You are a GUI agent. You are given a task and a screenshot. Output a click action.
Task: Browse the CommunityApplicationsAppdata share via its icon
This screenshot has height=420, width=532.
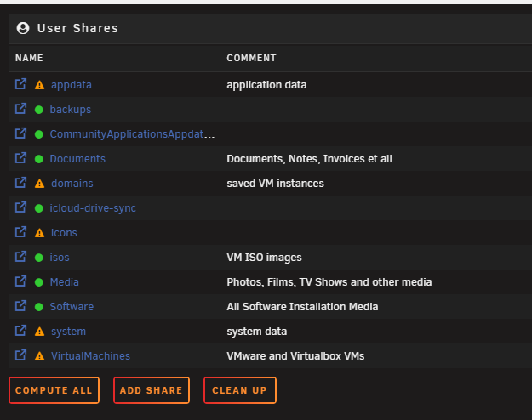click(x=20, y=133)
